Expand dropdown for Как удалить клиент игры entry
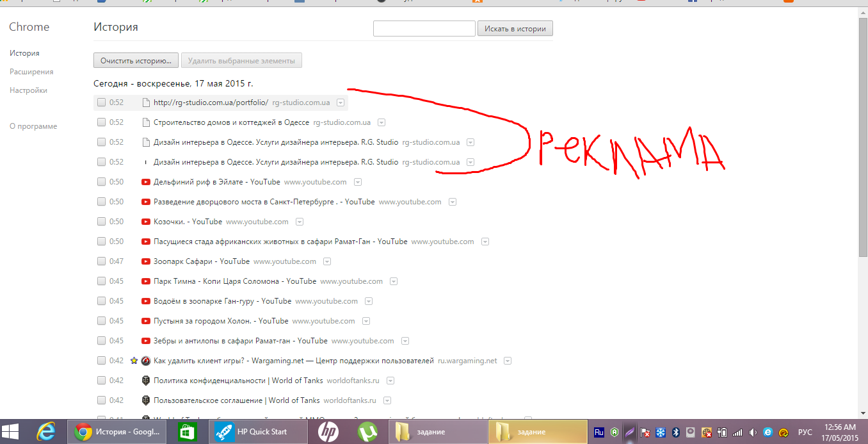The image size is (868, 444). (x=508, y=361)
